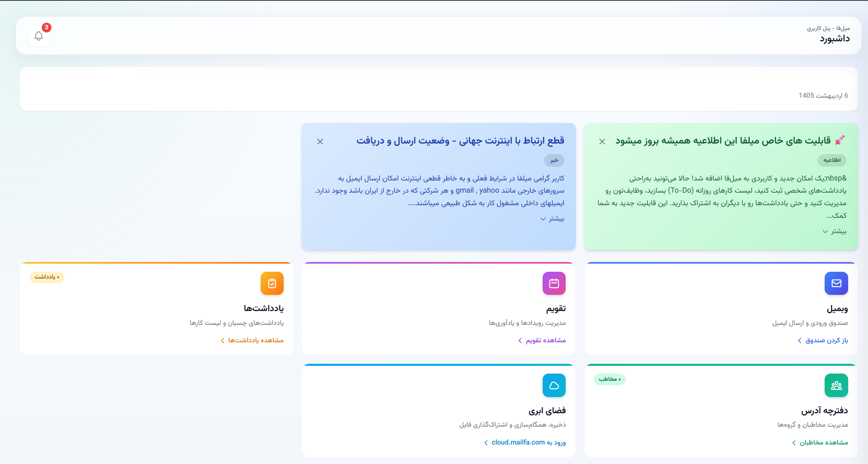868x464 pixels.
Task: Open the inbox via باز کردن صندوق
Action: tap(823, 340)
